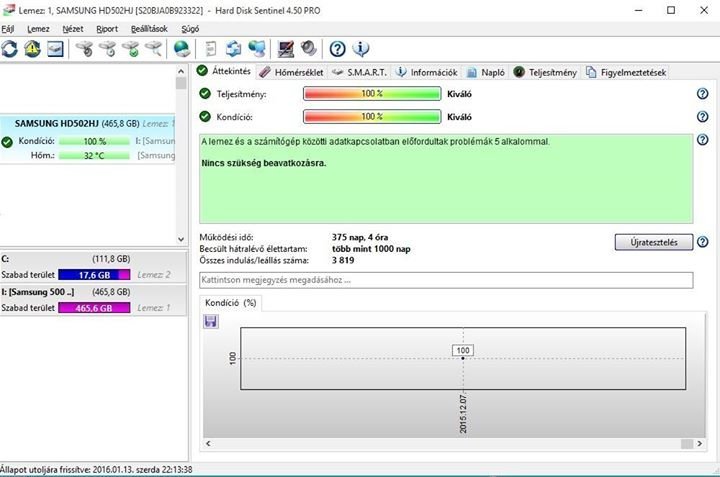The width and height of the screenshot is (720, 477).
Task: Click the comment field Kattintson megjegyzés megadásához
Action: [x=446, y=280]
